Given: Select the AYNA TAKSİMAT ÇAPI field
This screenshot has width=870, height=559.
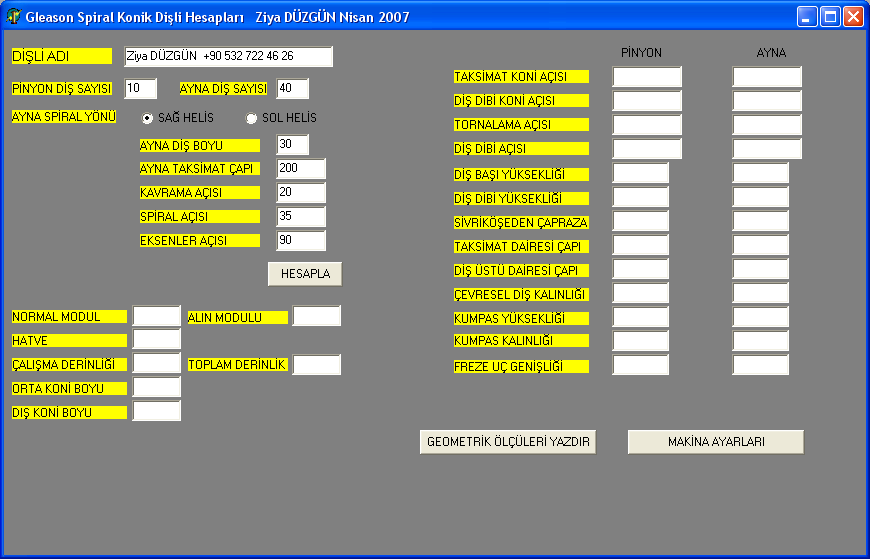Looking at the screenshot, I should (x=301, y=169).
